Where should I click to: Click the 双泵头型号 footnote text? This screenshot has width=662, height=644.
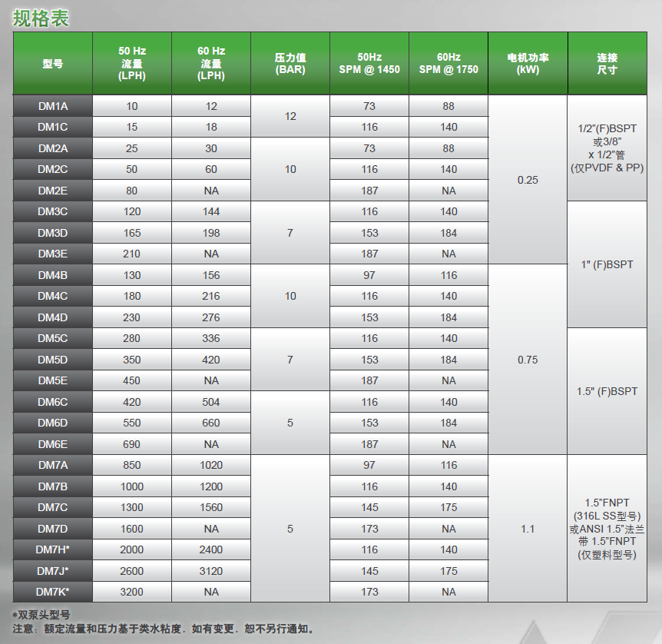(x=44, y=615)
